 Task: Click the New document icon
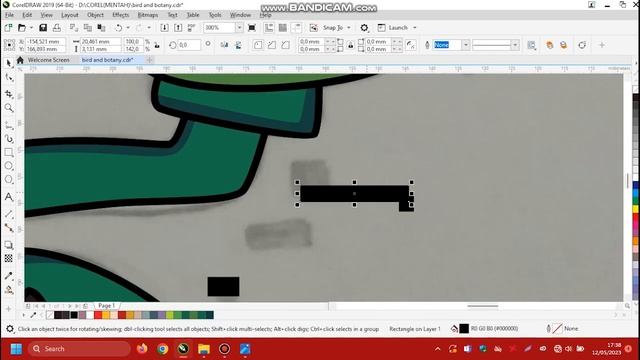pos(8,28)
